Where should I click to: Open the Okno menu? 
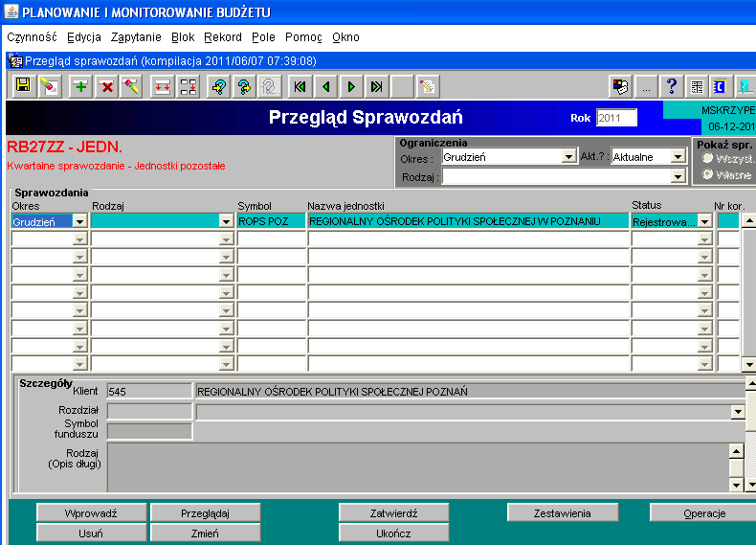tap(345, 37)
